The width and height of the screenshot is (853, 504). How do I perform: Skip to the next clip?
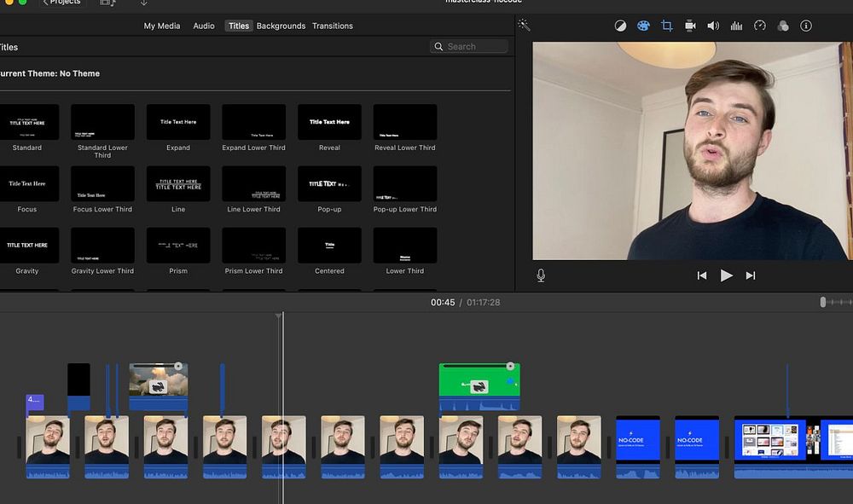751,275
